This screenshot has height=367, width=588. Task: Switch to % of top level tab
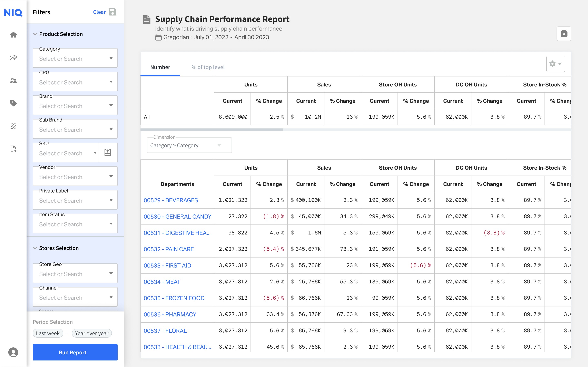pyautogui.click(x=208, y=67)
